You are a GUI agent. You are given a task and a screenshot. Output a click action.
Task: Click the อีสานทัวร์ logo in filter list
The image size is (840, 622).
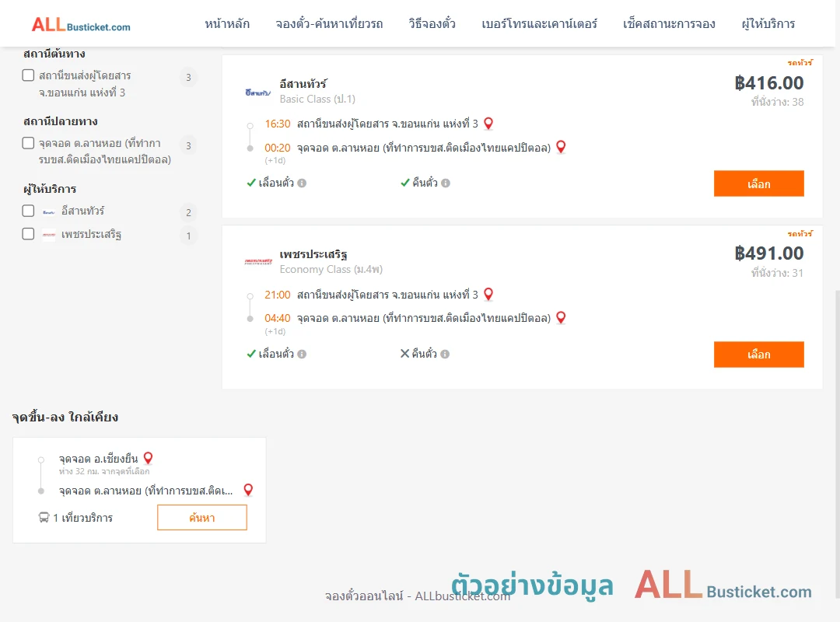point(49,212)
